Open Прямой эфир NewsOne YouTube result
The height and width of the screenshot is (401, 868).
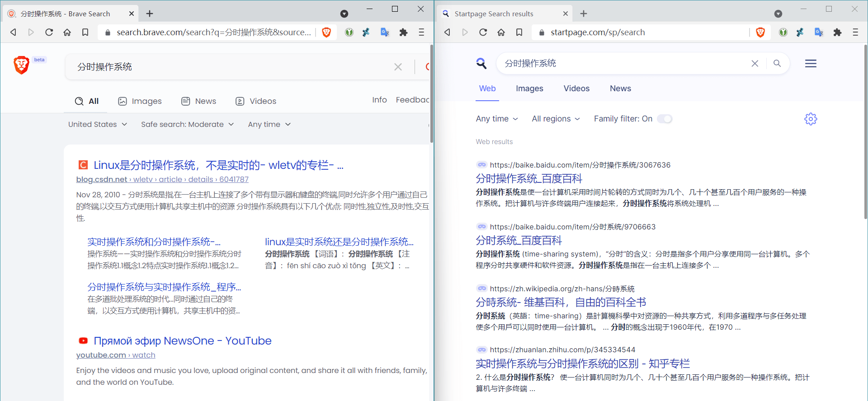point(183,341)
